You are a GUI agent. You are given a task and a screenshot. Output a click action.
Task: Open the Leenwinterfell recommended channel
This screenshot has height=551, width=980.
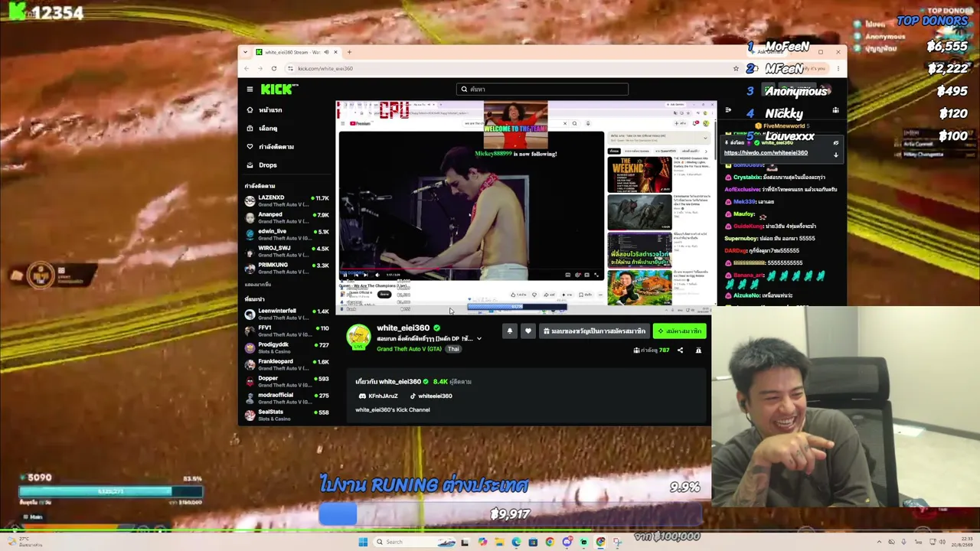[287, 315]
